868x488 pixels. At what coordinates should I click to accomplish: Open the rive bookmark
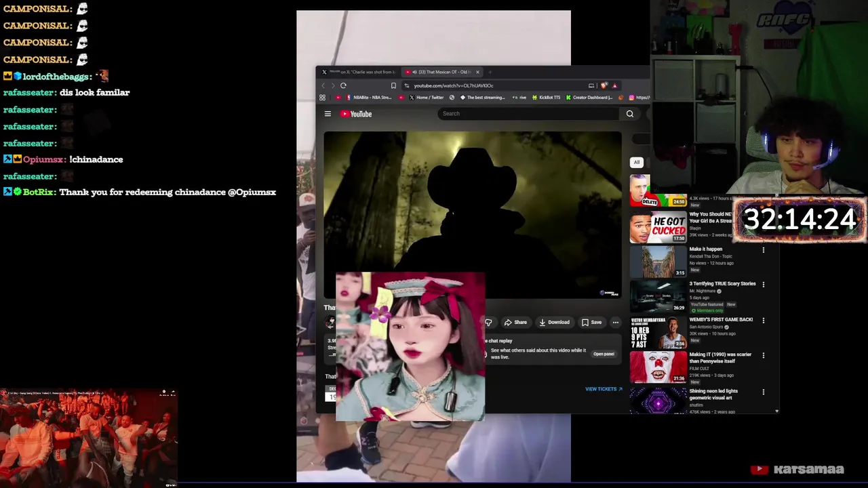[x=520, y=98]
